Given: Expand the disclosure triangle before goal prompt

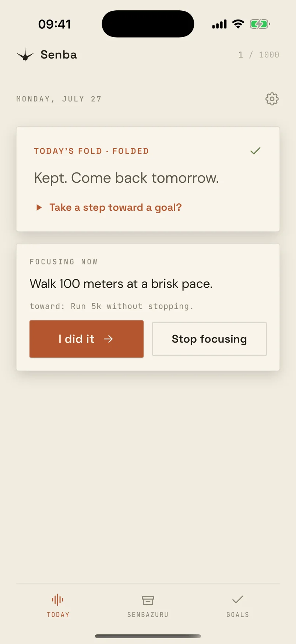Looking at the screenshot, I should coord(39,207).
